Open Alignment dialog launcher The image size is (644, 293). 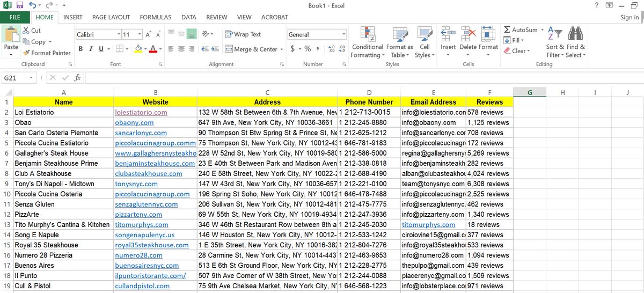pos(282,64)
